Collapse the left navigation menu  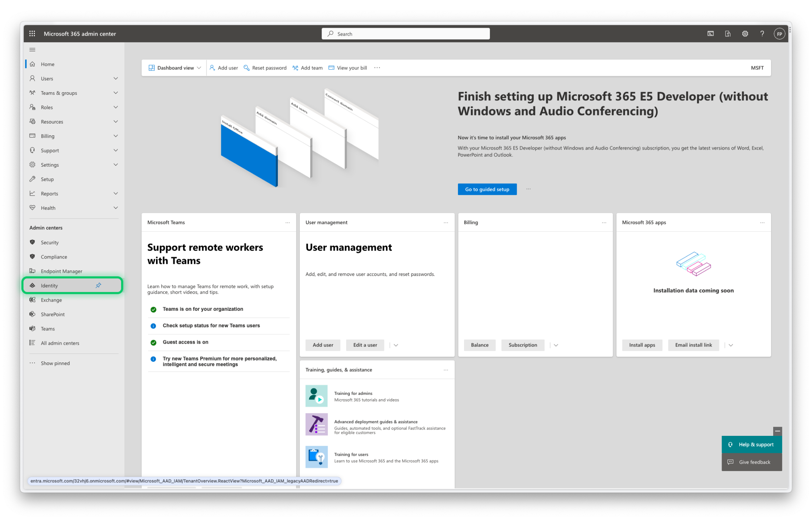tap(32, 49)
